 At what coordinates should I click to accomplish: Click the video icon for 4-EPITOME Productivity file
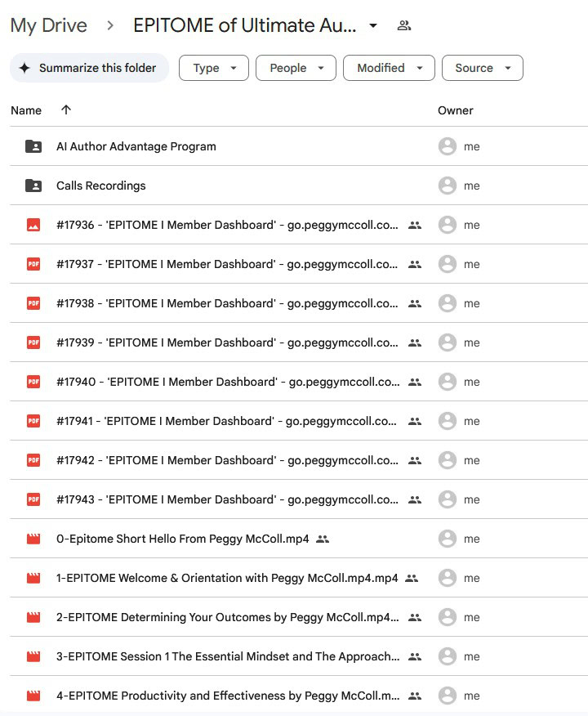33,696
